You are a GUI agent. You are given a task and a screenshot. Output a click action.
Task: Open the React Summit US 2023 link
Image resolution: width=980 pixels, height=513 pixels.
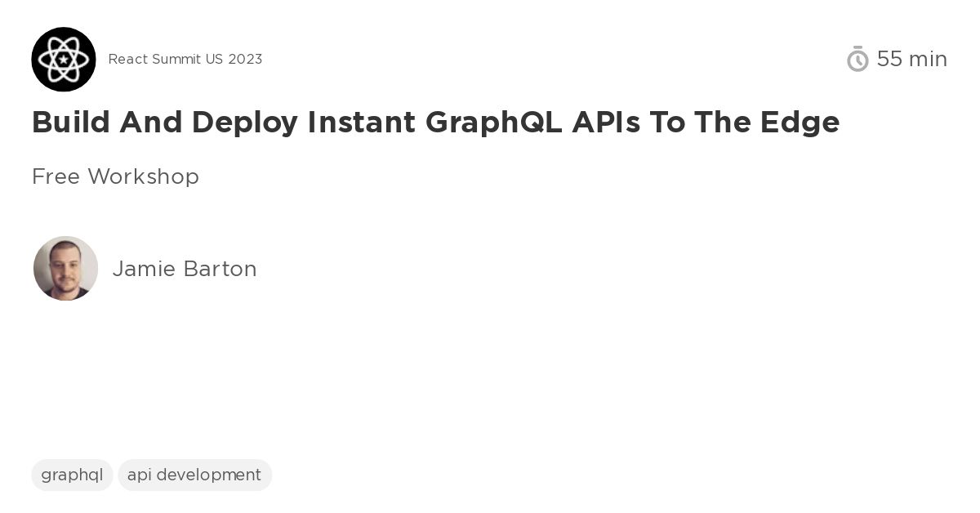tap(185, 59)
